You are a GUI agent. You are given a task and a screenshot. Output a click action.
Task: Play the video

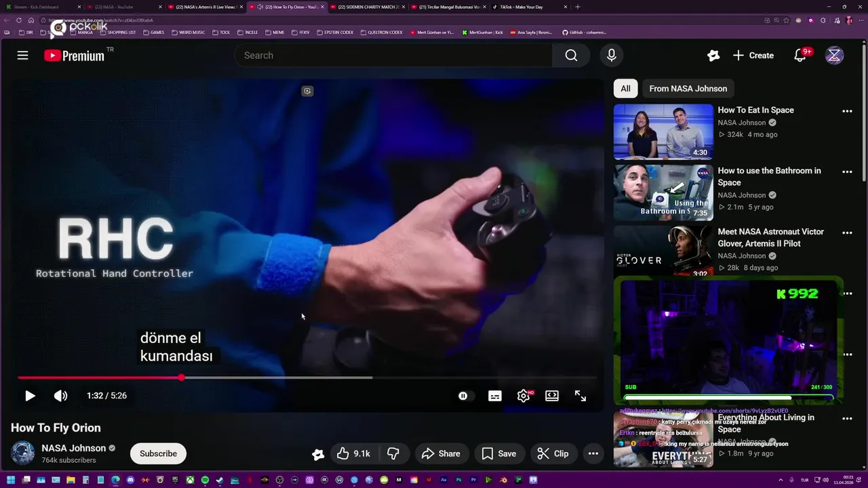[x=30, y=396]
